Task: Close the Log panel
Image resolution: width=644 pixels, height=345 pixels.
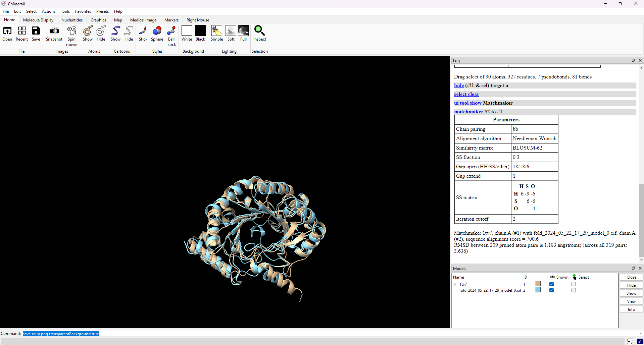Action: [640, 60]
